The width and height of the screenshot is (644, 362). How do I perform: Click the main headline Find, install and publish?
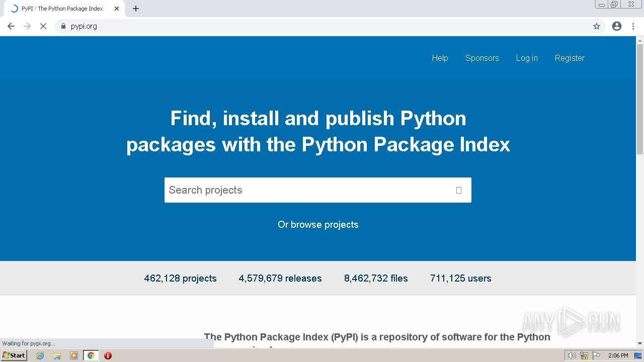(318, 131)
